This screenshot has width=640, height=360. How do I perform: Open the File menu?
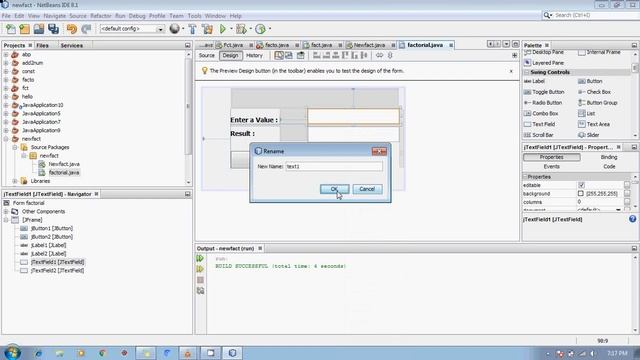point(6,16)
